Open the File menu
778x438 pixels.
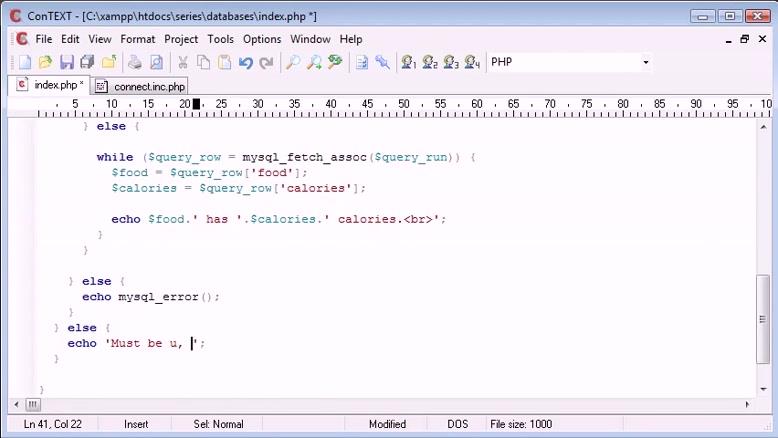(44, 39)
